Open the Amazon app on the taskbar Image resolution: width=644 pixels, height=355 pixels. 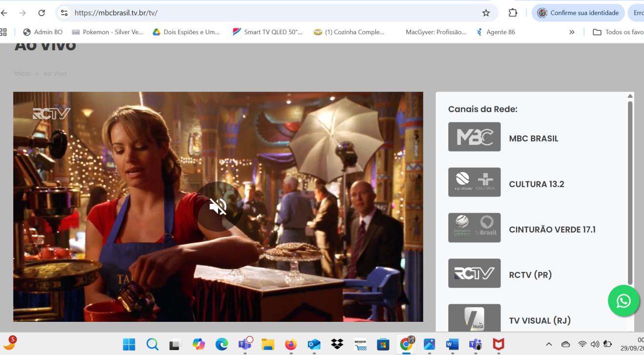pos(360,344)
